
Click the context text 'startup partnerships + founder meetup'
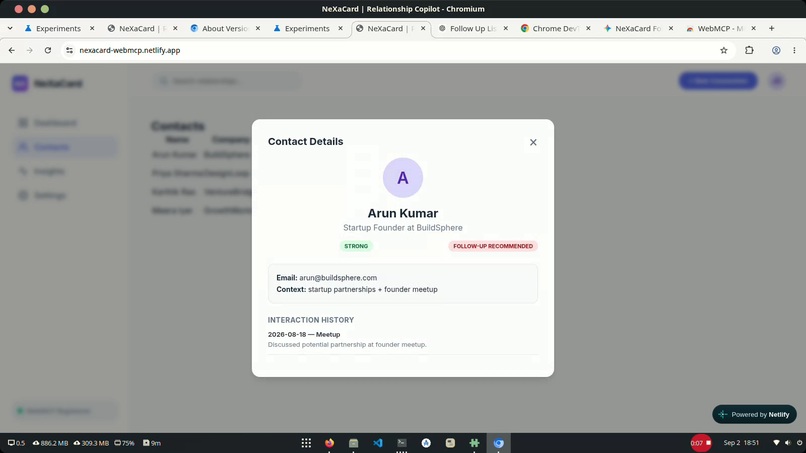tap(373, 289)
